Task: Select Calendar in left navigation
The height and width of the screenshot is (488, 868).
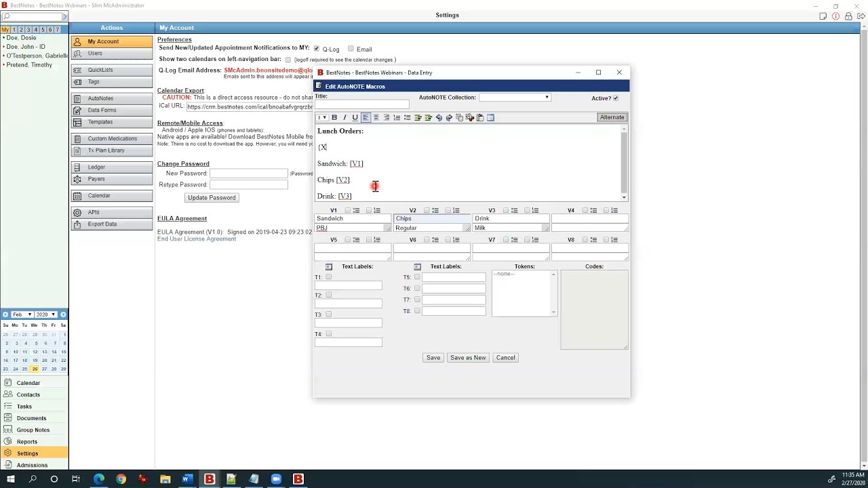Action: click(34, 383)
